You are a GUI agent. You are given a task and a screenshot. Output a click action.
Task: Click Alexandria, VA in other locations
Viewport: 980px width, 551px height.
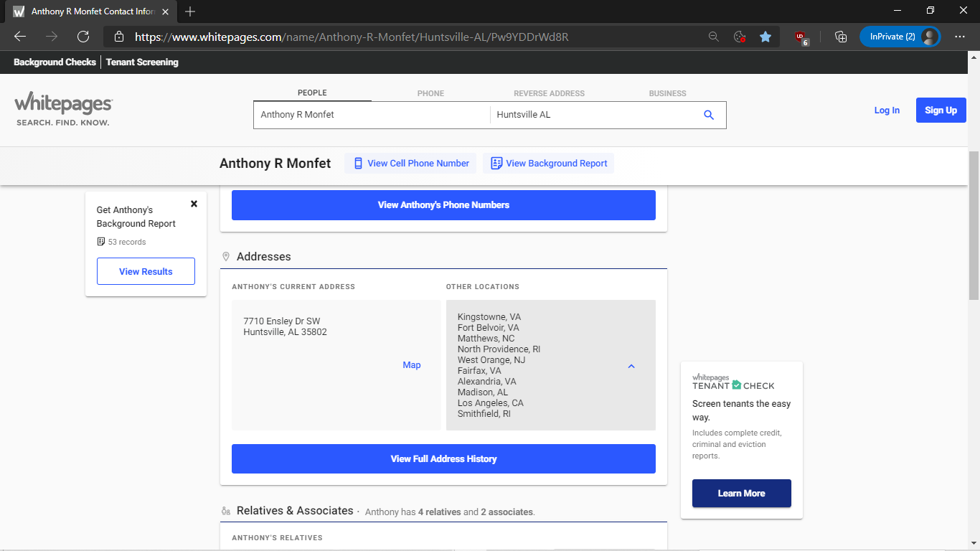pos(487,381)
